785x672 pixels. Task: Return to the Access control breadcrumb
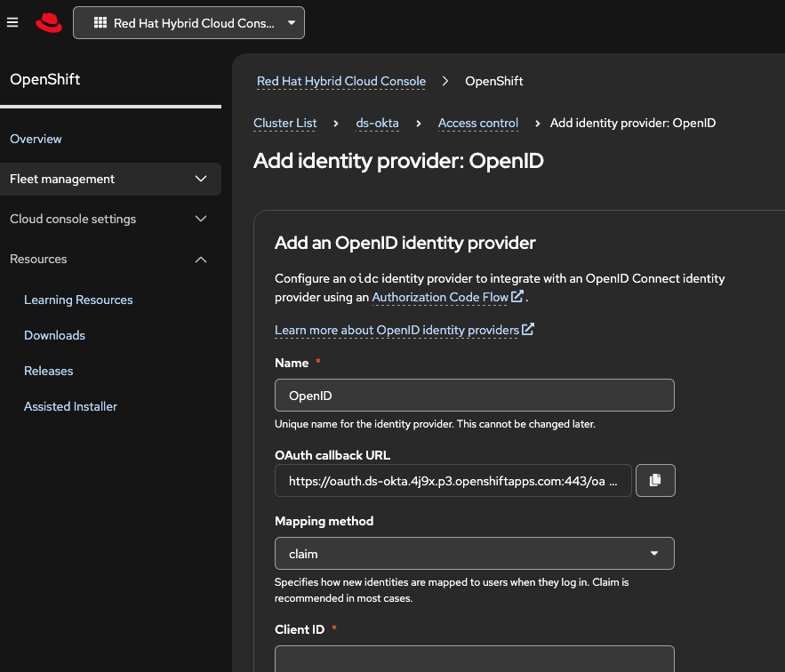click(477, 123)
